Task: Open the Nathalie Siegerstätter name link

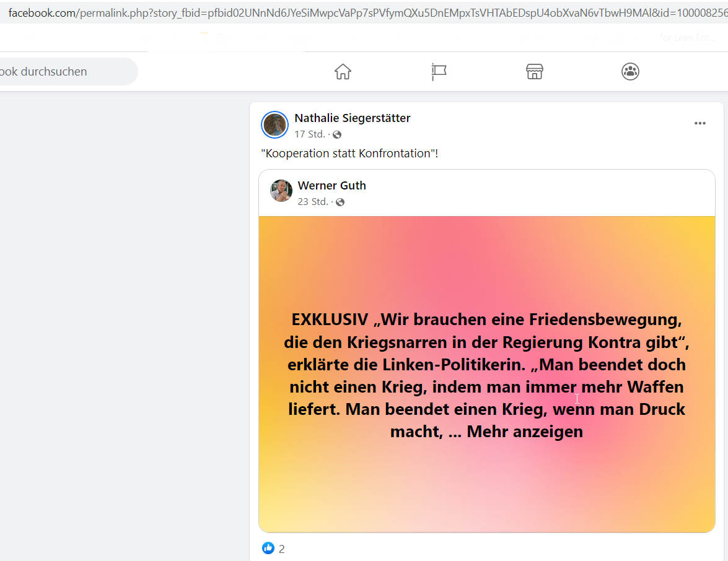Action: [353, 118]
